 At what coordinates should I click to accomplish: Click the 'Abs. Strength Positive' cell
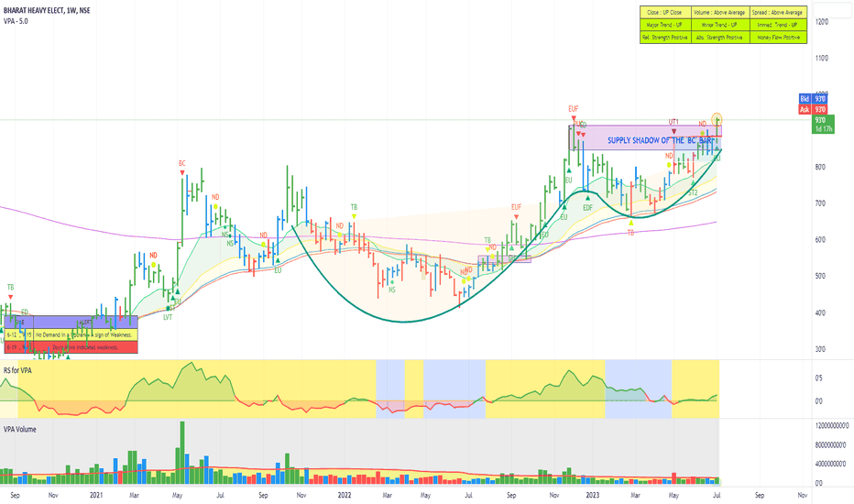tap(720, 37)
